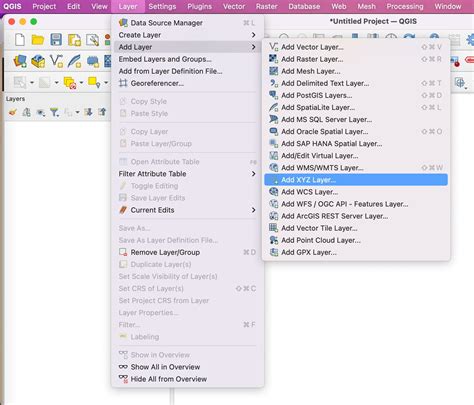Click the New SpatiaLite Layer feather icon

(x=74, y=61)
